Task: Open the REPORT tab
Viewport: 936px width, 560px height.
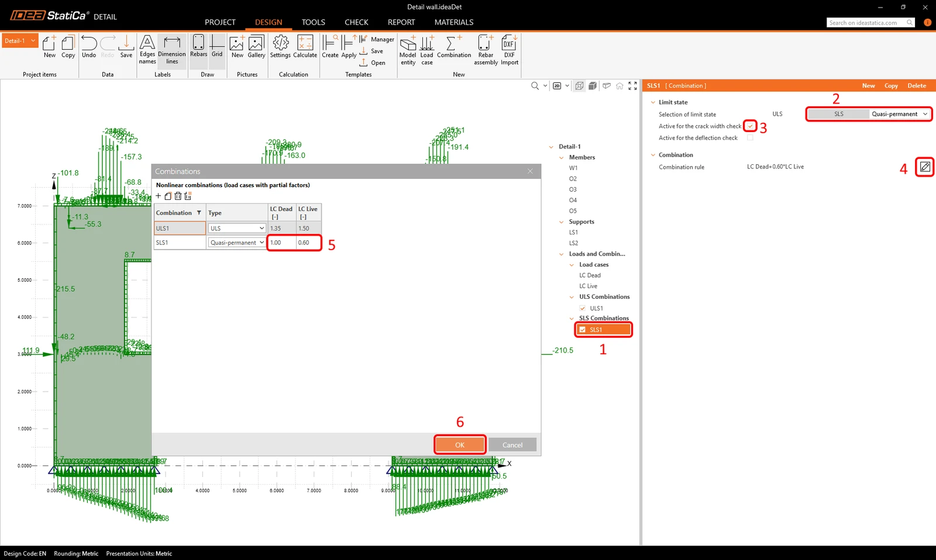Action: [401, 22]
